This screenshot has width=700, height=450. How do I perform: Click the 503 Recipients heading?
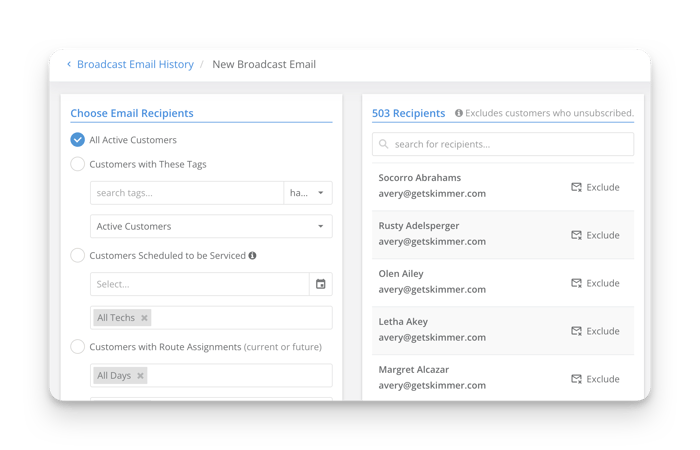(x=408, y=113)
